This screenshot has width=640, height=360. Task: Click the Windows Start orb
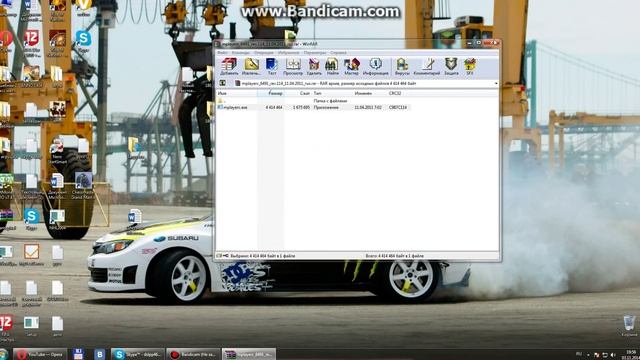click(x=3, y=354)
